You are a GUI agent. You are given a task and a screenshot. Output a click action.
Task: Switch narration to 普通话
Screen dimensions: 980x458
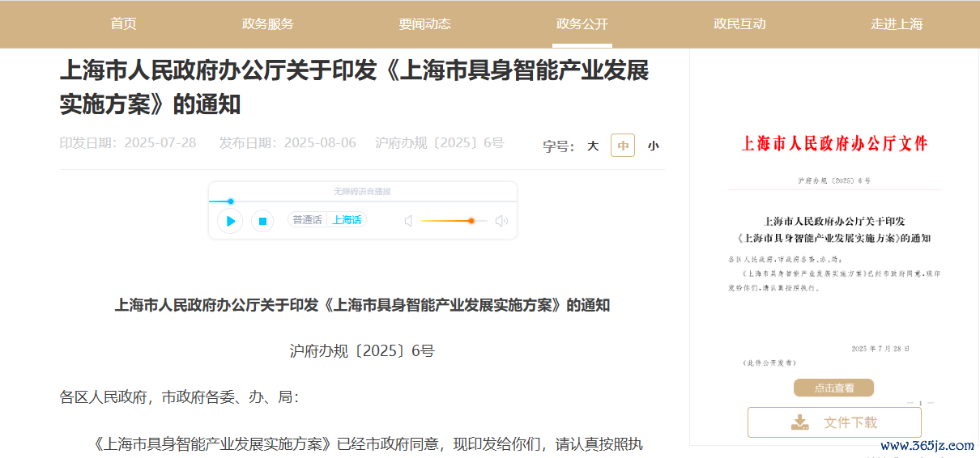click(307, 220)
